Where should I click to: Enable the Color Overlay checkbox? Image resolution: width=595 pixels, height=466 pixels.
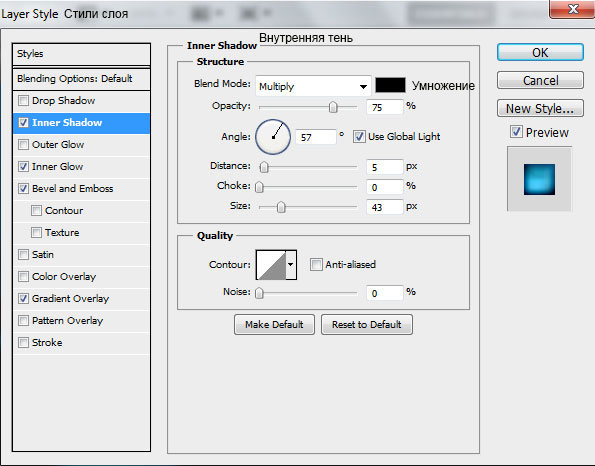24,277
